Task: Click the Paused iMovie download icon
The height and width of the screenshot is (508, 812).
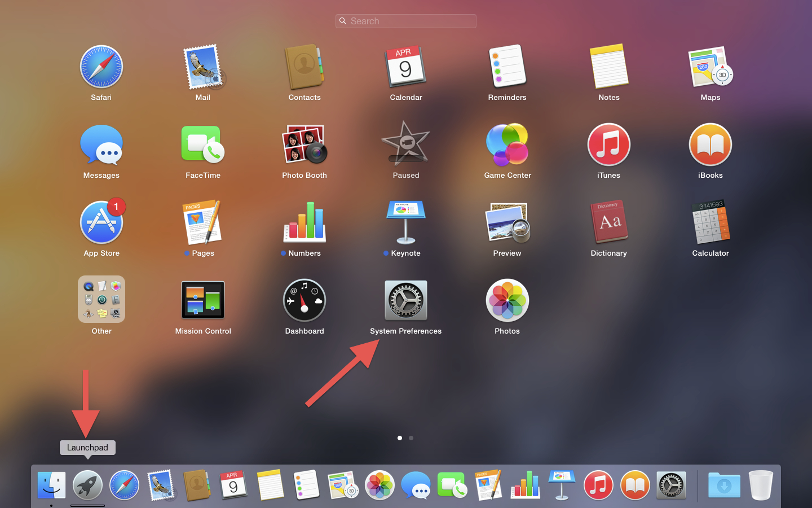Action: 406,144
